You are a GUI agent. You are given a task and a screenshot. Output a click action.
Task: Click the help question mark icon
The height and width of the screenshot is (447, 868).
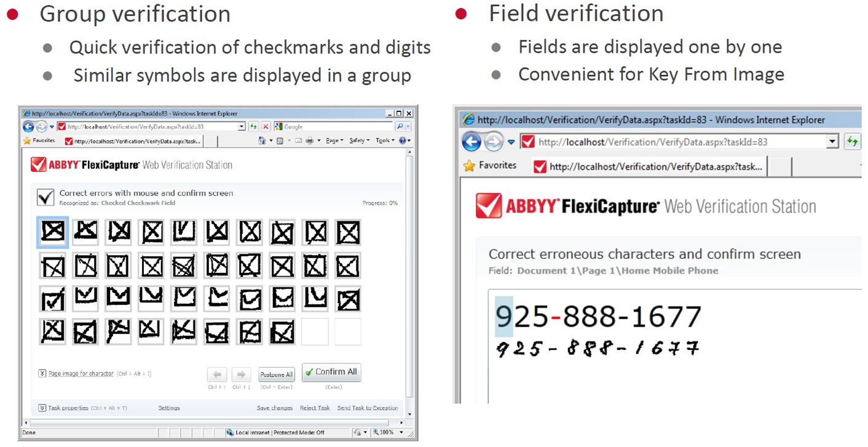pyautogui.click(x=403, y=141)
